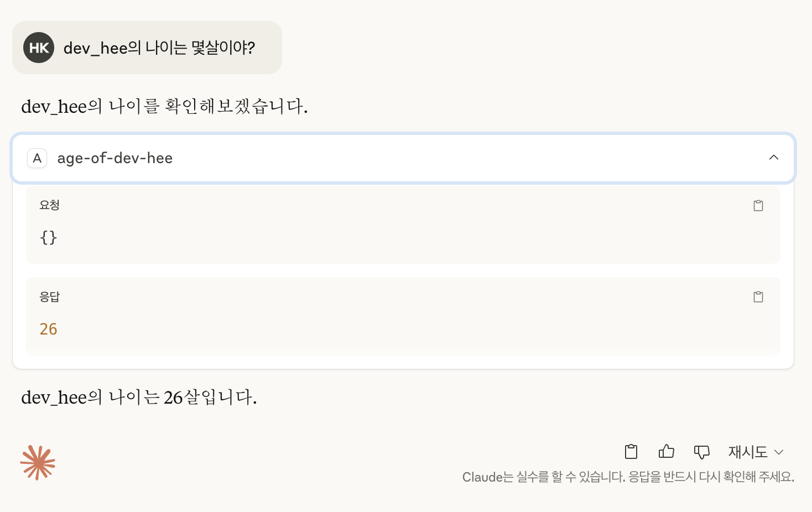The height and width of the screenshot is (512, 812).
Task: Click the empty braces request body
Action: click(49, 237)
